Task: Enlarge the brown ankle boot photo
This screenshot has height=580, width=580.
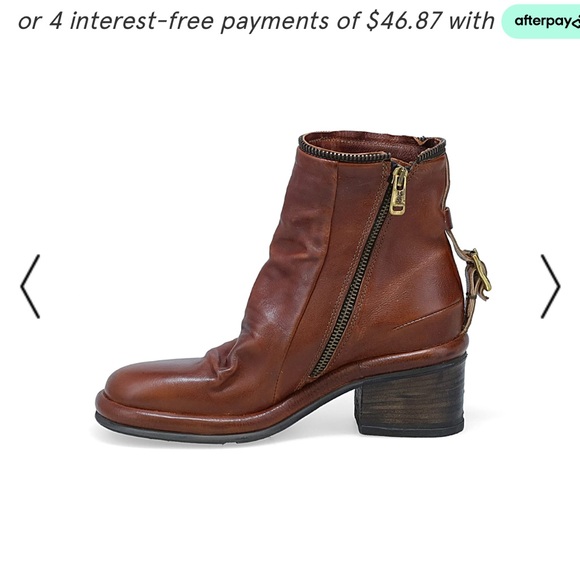Action: pos(292,288)
